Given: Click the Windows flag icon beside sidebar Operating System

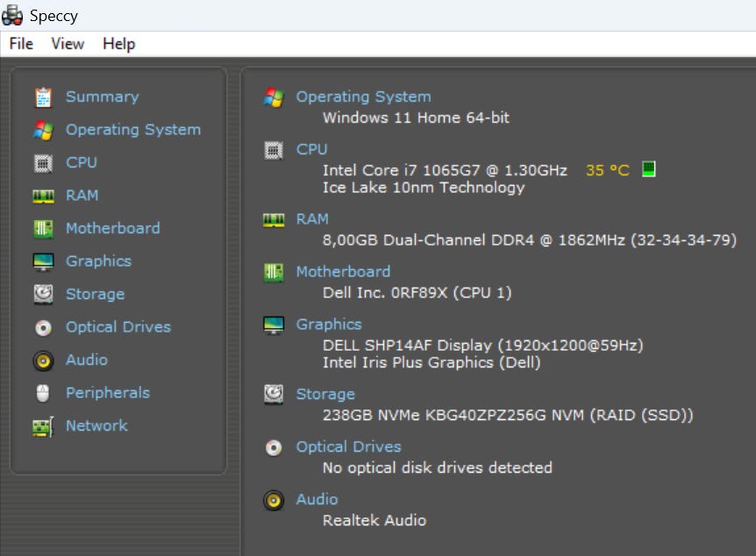Looking at the screenshot, I should (x=43, y=130).
